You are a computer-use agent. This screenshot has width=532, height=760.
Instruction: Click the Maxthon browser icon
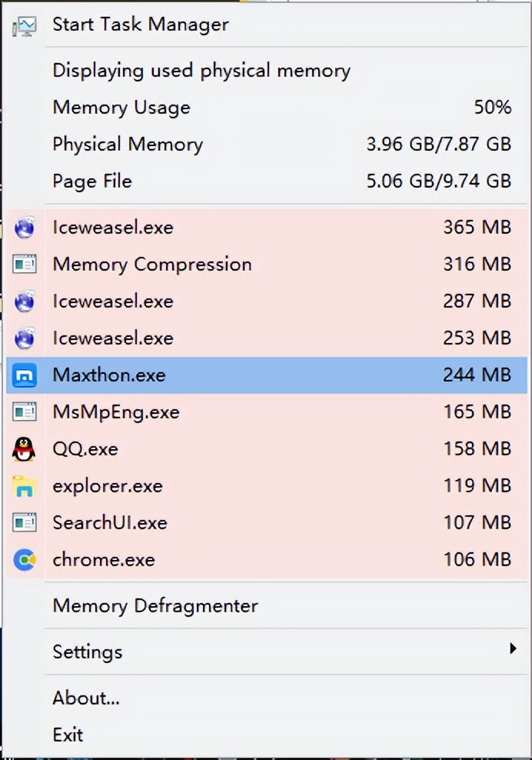pos(25,375)
